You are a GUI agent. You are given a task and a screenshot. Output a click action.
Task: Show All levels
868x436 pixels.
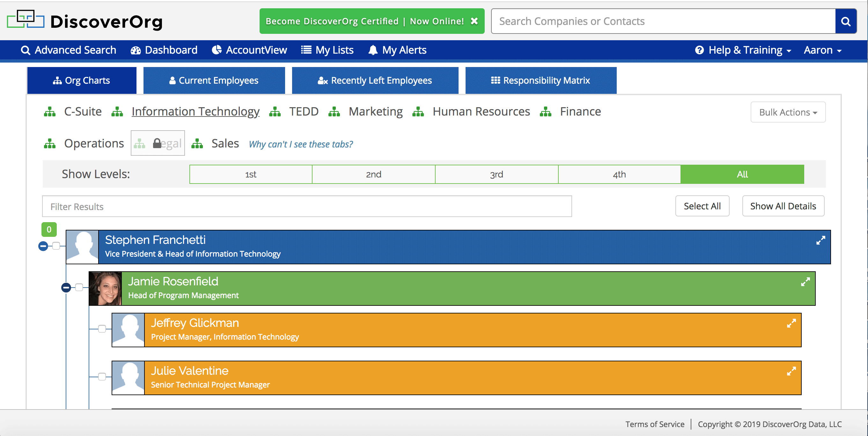pos(742,174)
